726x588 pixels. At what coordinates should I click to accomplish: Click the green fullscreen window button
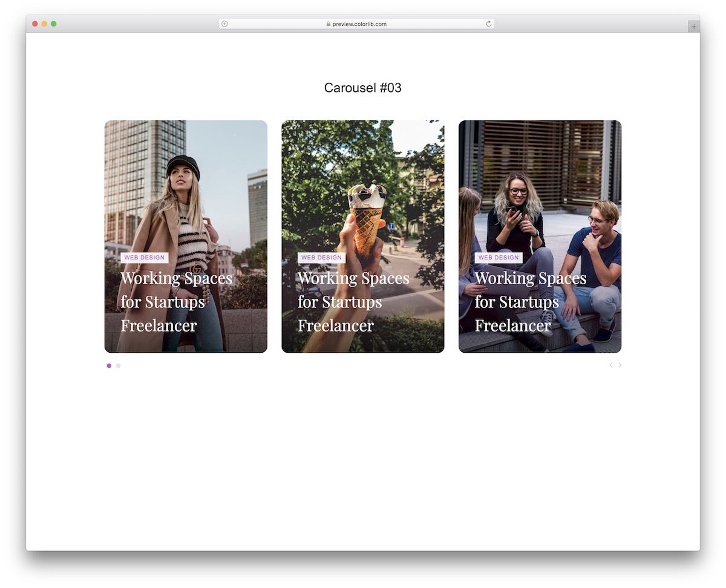[x=54, y=24]
